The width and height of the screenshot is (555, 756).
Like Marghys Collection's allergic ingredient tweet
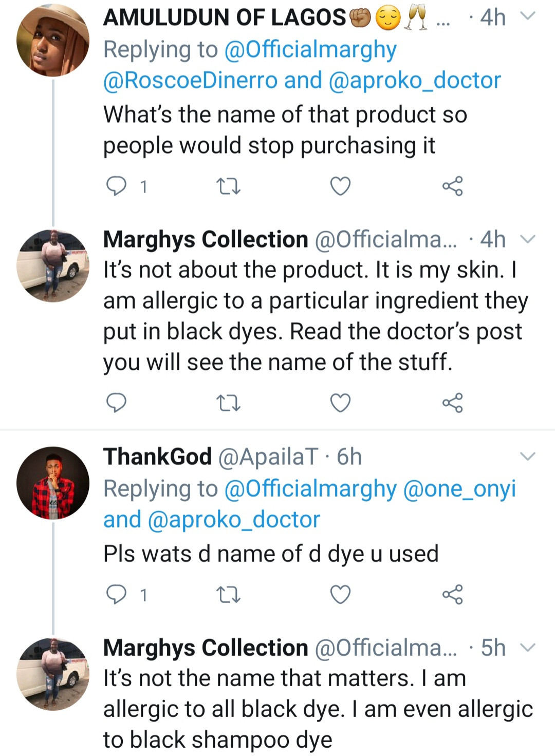pyautogui.click(x=340, y=403)
